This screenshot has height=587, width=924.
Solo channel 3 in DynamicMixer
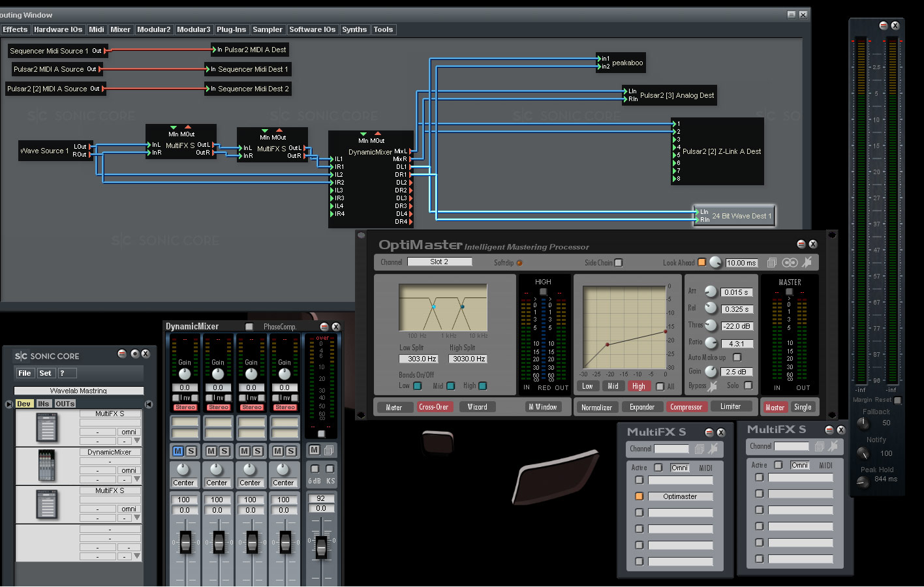point(258,451)
